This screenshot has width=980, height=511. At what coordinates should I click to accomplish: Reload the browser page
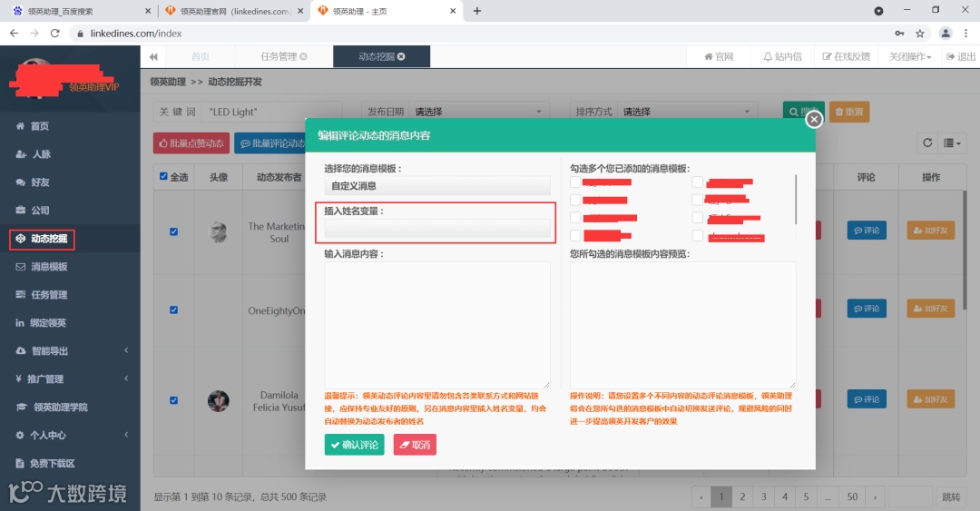coord(55,34)
